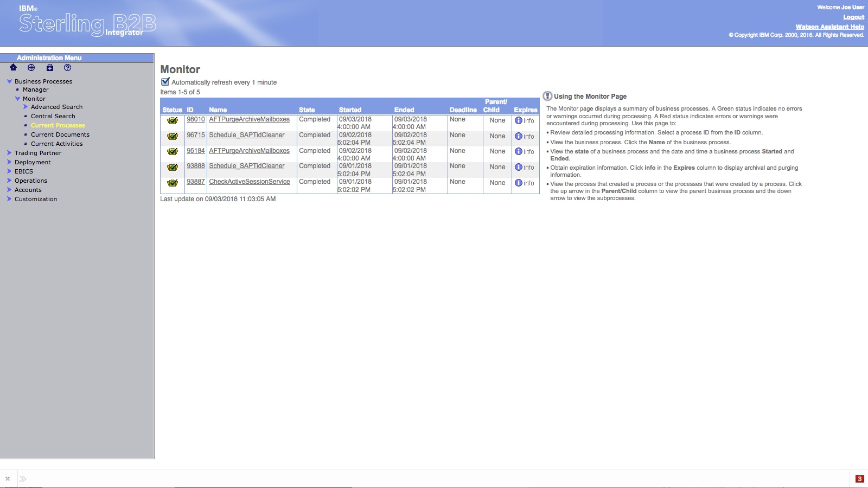868x488 pixels.
Task: Toggle the automatic refresh every 1 minute checkbox
Action: (x=165, y=82)
